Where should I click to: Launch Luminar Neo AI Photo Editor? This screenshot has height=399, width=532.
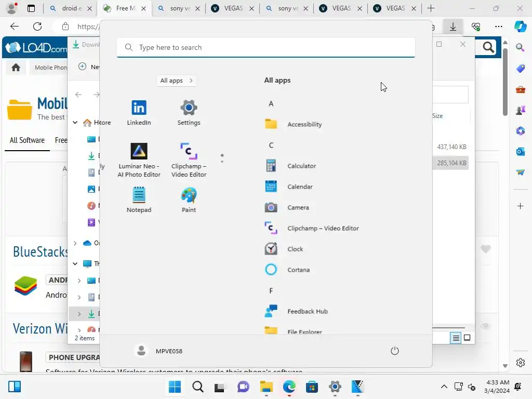[x=139, y=160]
